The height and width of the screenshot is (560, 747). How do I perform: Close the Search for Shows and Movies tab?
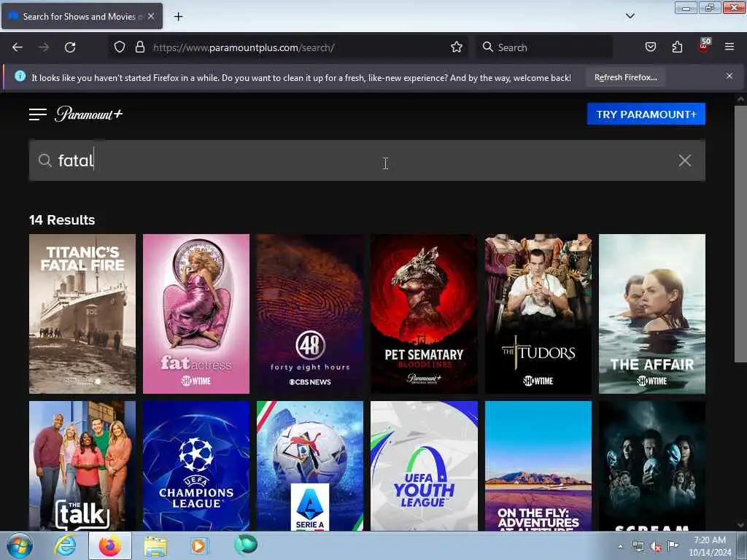point(151,16)
